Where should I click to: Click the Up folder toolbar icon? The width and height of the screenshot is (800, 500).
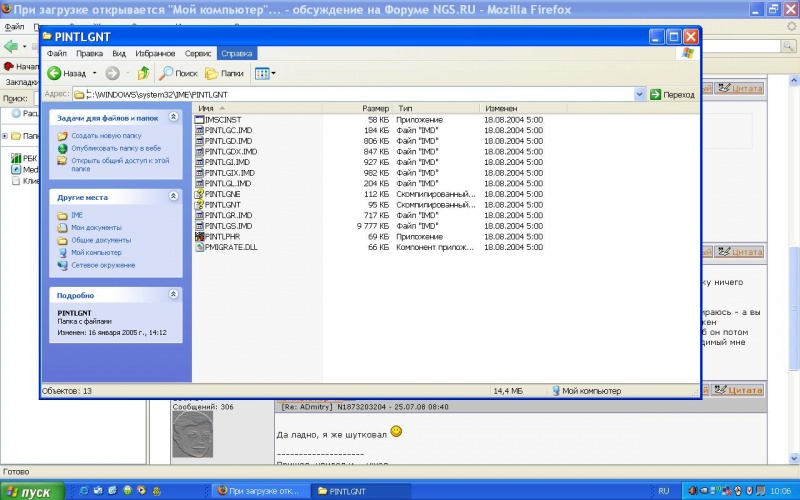pyautogui.click(x=144, y=73)
